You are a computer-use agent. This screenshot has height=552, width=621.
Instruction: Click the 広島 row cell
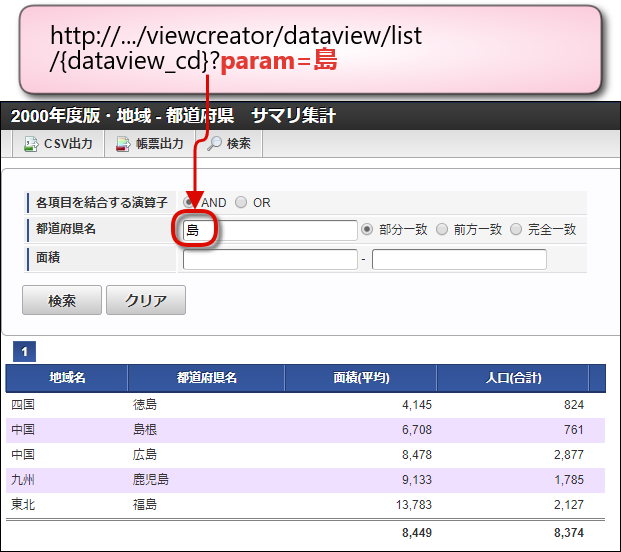(145, 455)
